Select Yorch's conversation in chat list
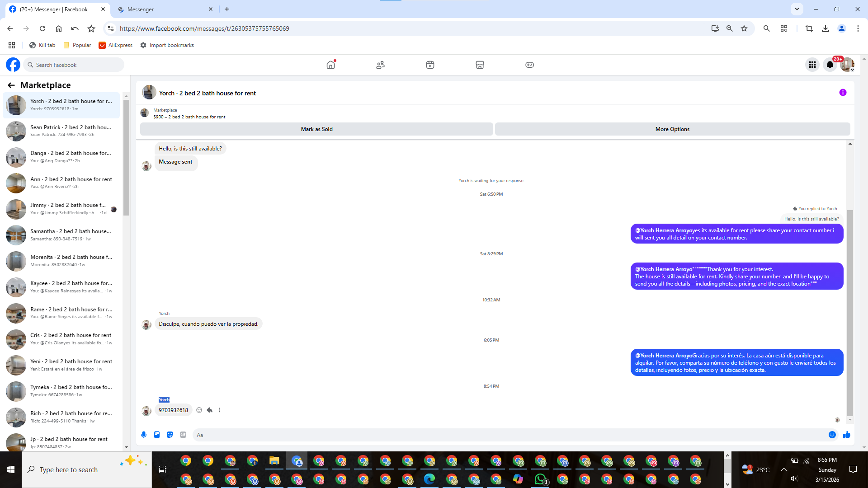868x488 pixels. (61, 105)
